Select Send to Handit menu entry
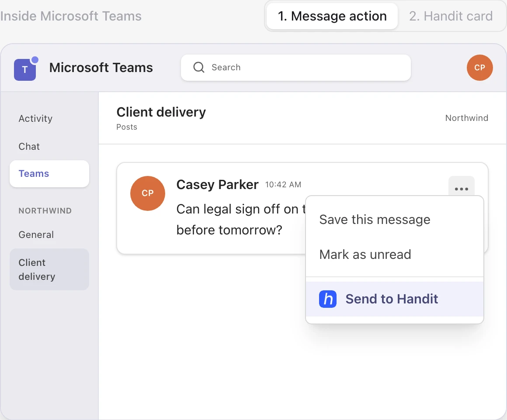This screenshot has height=420, width=507. (x=395, y=299)
